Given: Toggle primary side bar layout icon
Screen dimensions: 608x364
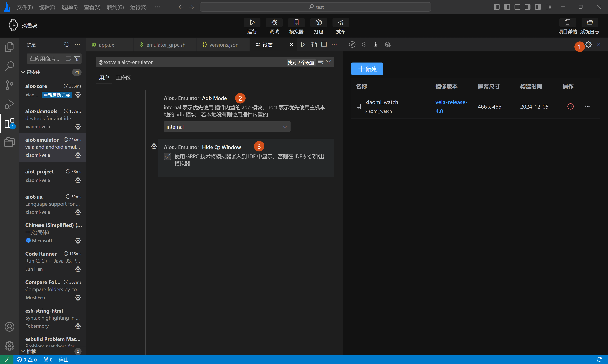Looking at the screenshot, I should pyautogui.click(x=497, y=7).
